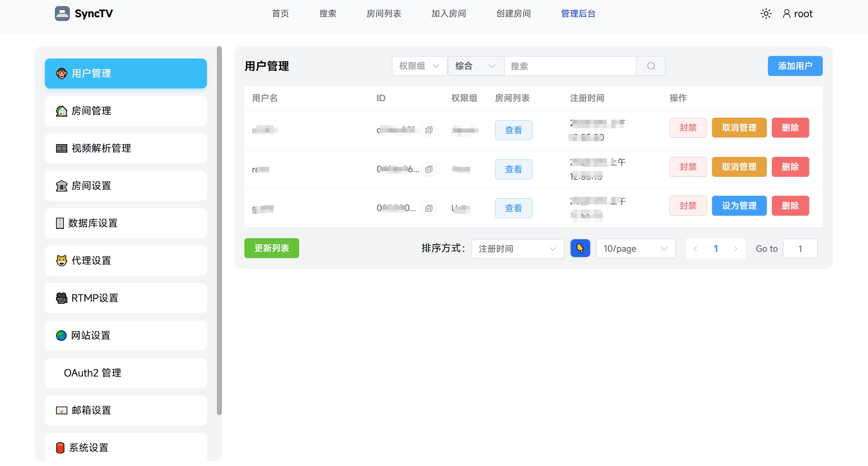Click the search magnifier icon

point(651,66)
